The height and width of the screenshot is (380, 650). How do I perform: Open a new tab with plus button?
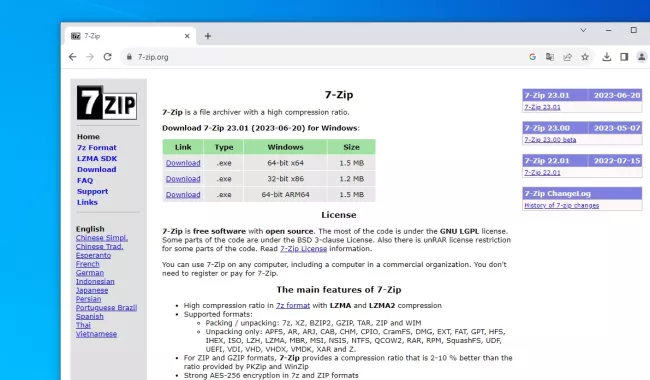tap(208, 36)
